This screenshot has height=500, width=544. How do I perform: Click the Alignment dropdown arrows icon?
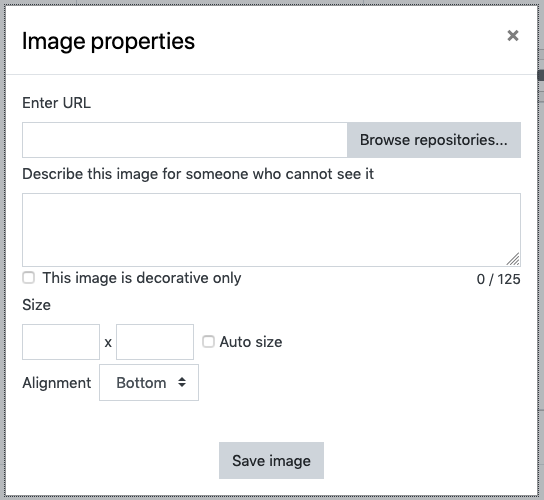pyautogui.click(x=182, y=382)
